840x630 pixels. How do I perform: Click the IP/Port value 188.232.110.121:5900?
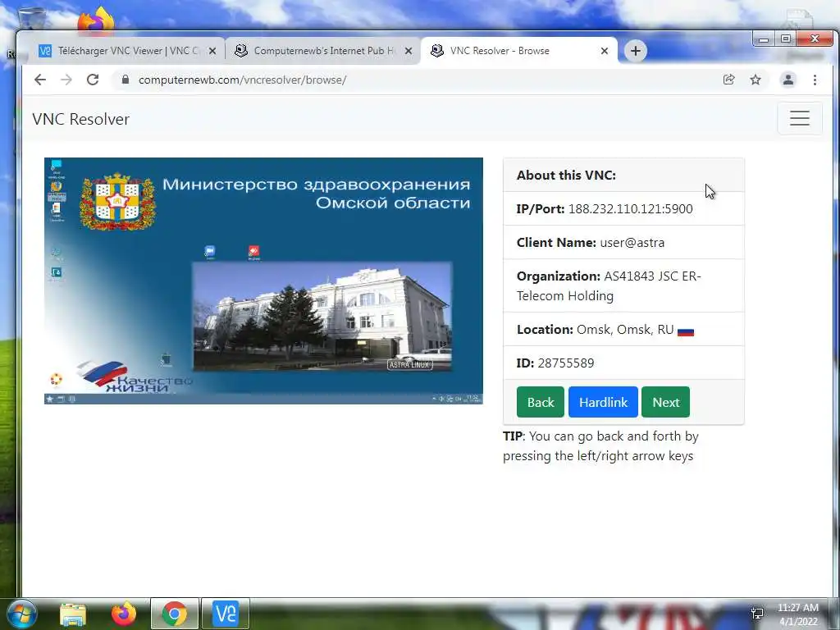(x=631, y=209)
